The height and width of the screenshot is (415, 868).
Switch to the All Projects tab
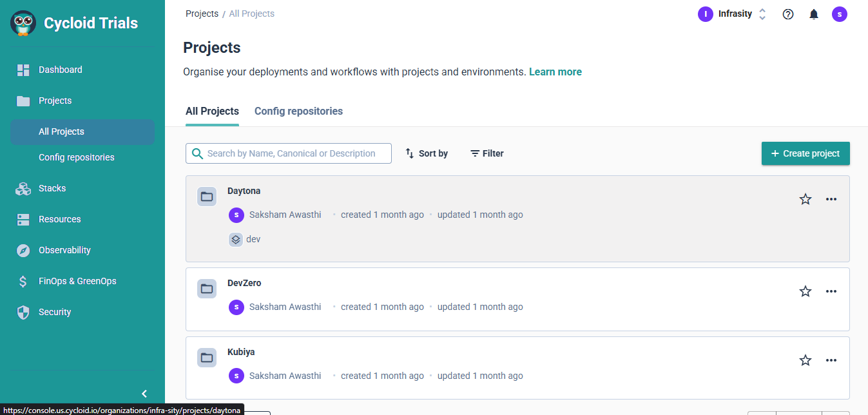pyautogui.click(x=212, y=111)
